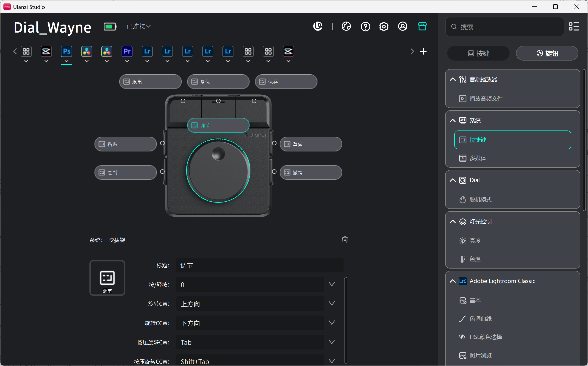Select the Premiere Pro profile icon

pyautogui.click(x=127, y=51)
